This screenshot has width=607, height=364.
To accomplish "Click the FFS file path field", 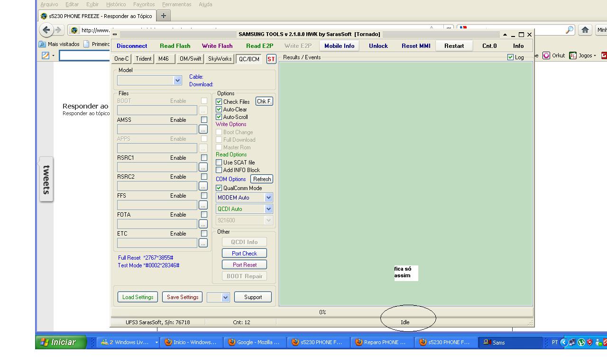I will point(157,205).
